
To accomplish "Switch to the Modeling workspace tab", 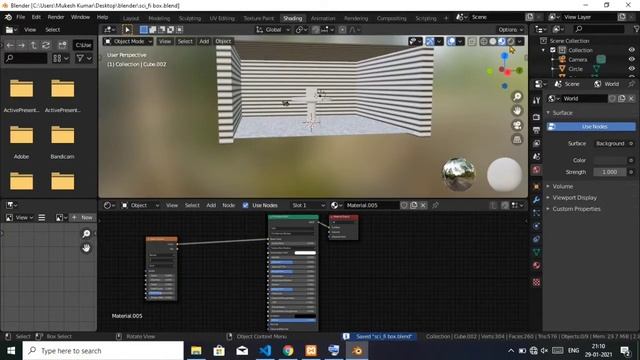I will pos(159,18).
